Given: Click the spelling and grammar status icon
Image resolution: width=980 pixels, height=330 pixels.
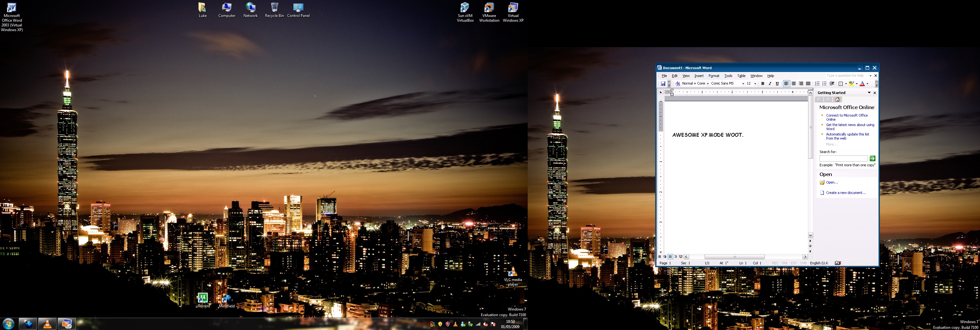Looking at the screenshot, I should tap(838, 263).
